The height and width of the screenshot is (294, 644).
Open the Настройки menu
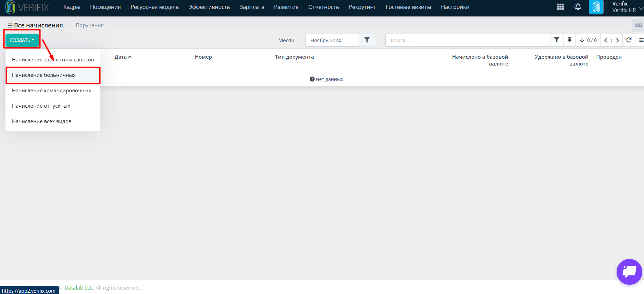point(455,7)
